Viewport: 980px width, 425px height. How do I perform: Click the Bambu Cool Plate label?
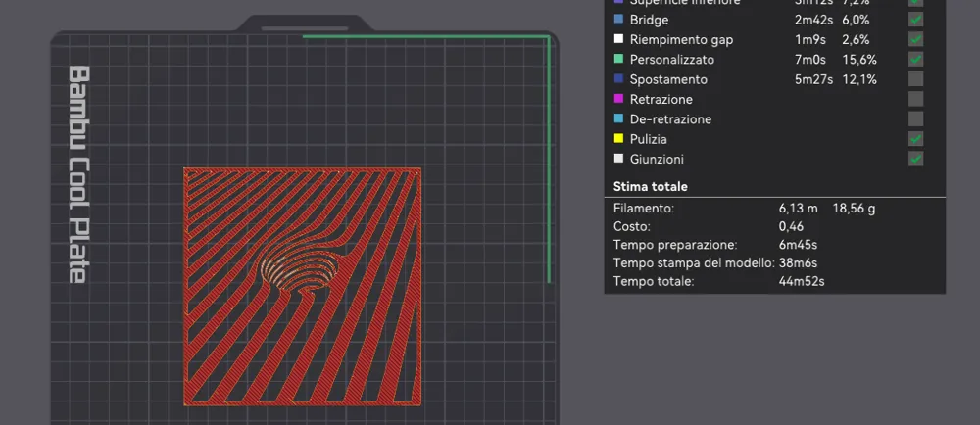click(79, 174)
